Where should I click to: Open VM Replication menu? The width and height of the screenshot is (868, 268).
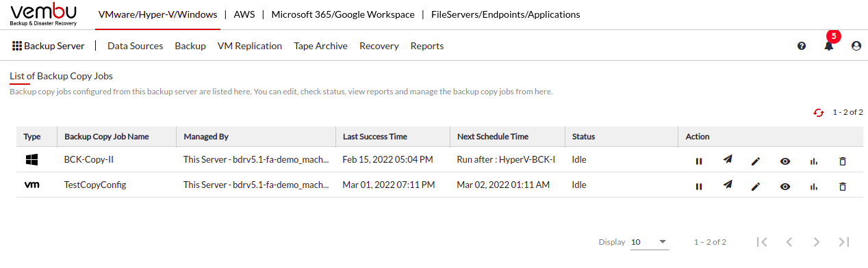pyautogui.click(x=250, y=46)
